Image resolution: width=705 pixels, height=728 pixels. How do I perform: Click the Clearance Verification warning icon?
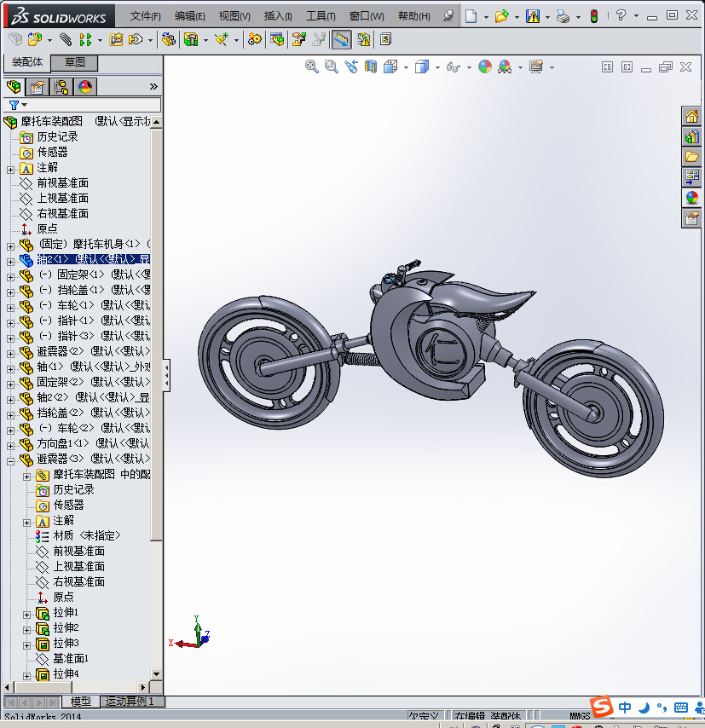(363, 39)
